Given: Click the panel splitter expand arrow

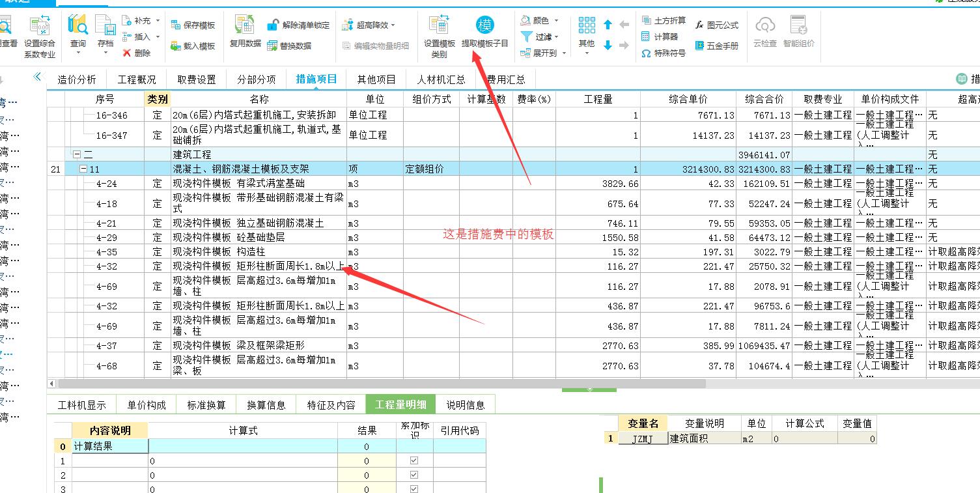Looking at the screenshot, I should point(589,389).
